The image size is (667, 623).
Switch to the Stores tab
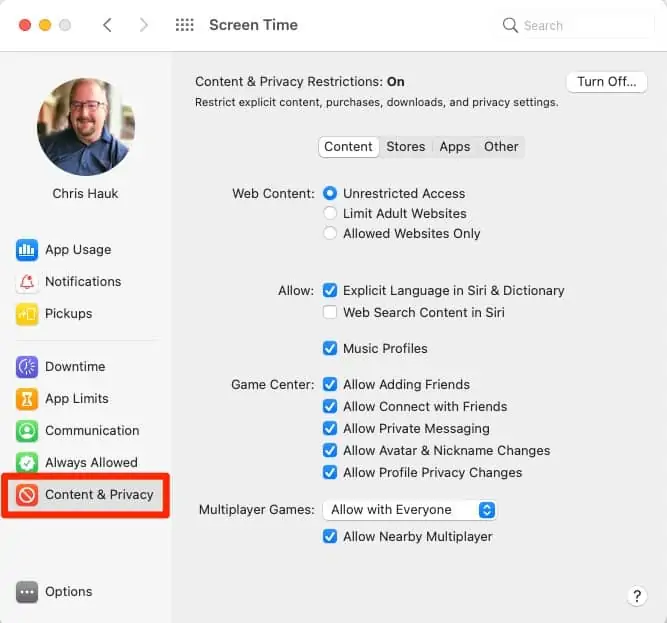click(x=405, y=147)
